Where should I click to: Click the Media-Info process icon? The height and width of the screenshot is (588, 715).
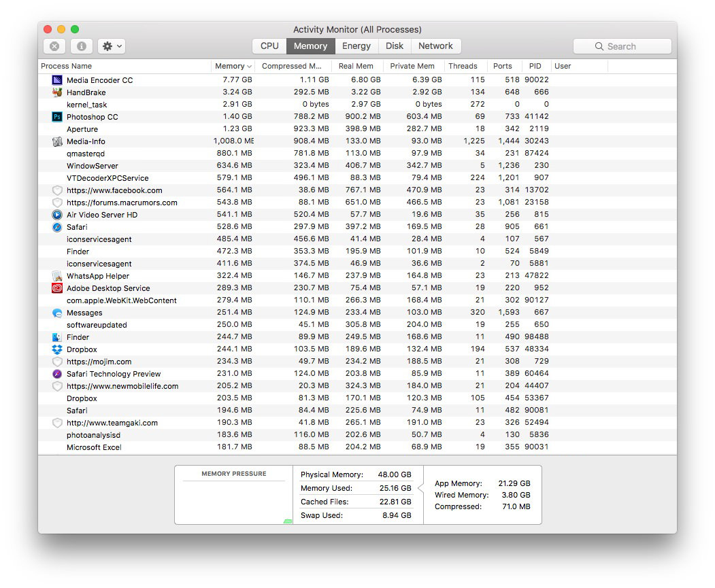pyautogui.click(x=57, y=141)
